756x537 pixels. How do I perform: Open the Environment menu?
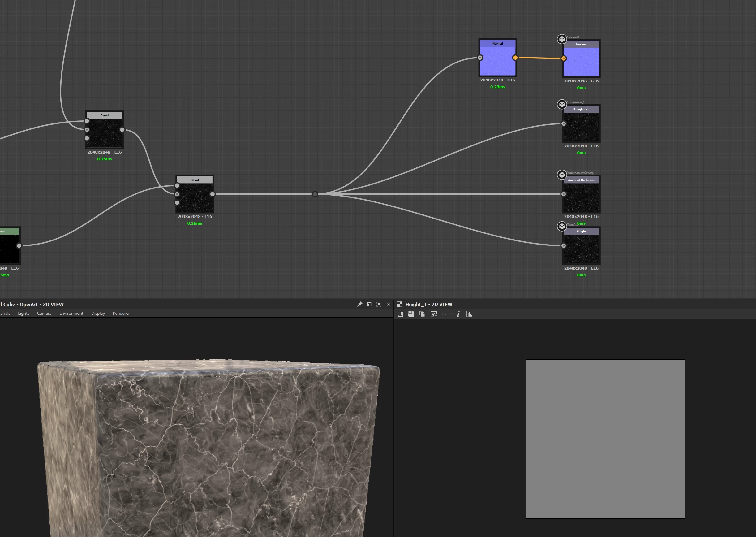pos(71,313)
